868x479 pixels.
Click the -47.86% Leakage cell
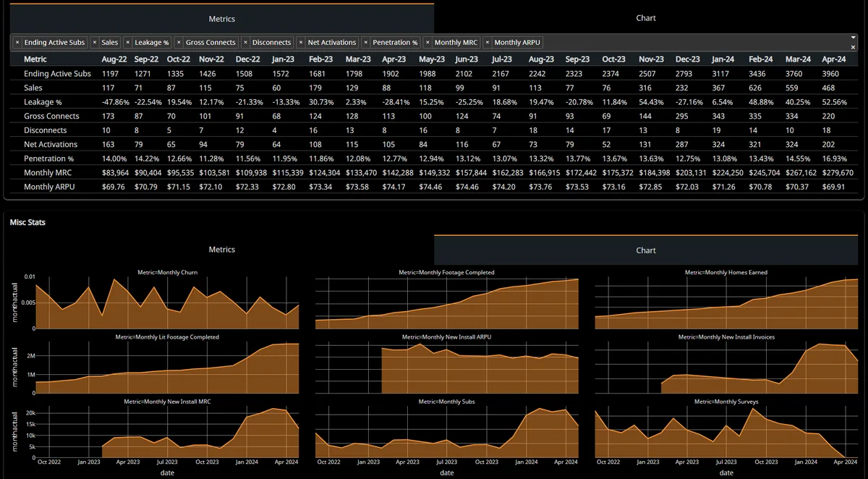(x=116, y=102)
